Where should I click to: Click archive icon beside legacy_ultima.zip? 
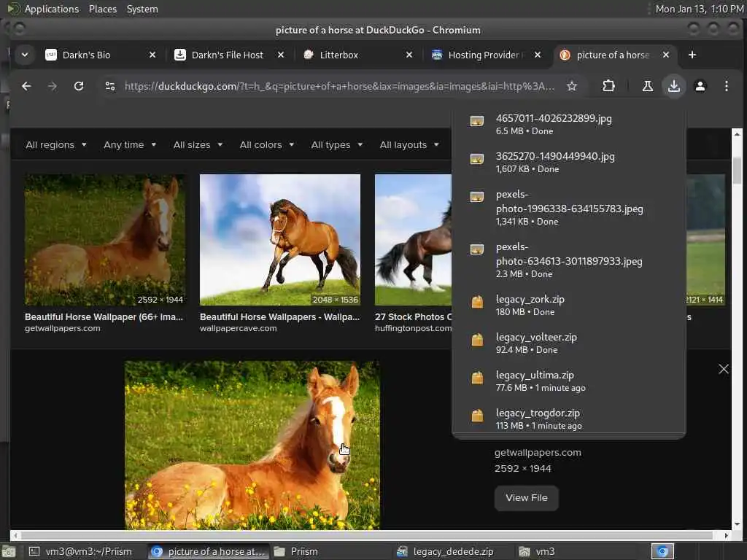[x=477, y=378]
